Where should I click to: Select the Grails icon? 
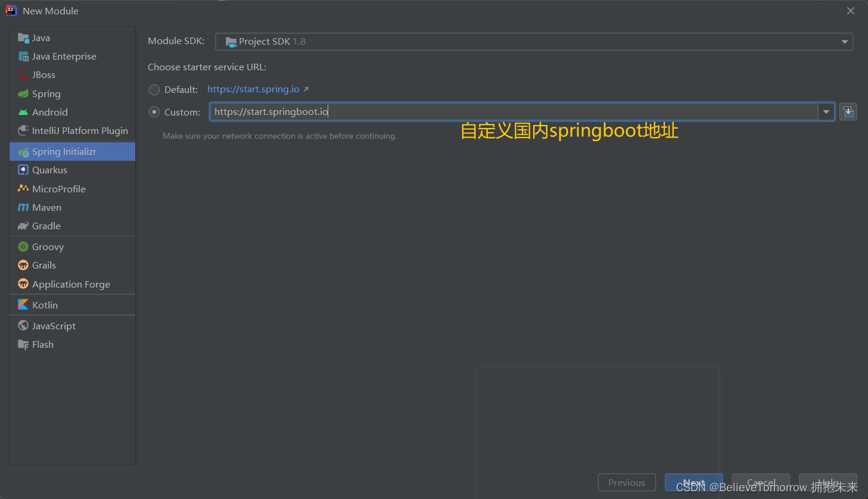[x=23, y=265]
